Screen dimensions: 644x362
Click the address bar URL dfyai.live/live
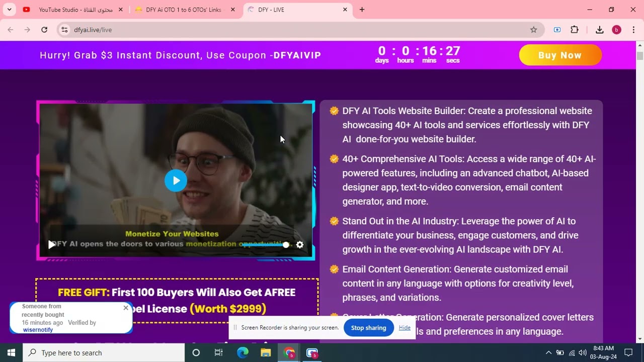93,30
